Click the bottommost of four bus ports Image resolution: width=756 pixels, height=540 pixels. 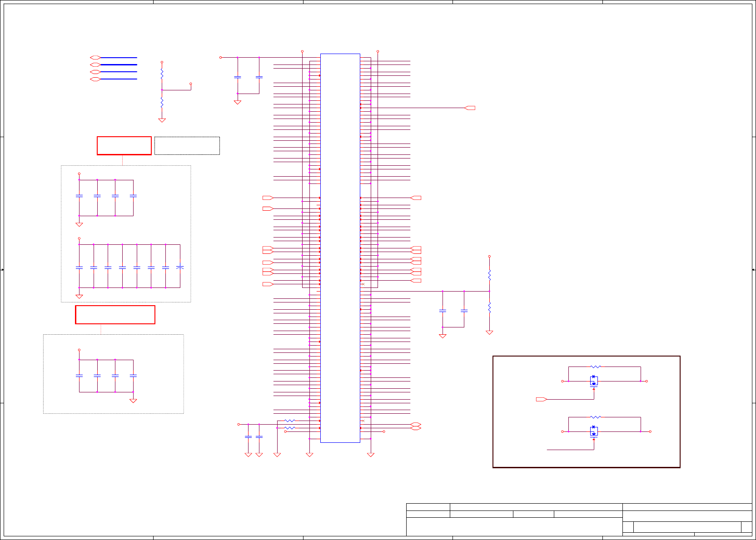click(95, 79)
